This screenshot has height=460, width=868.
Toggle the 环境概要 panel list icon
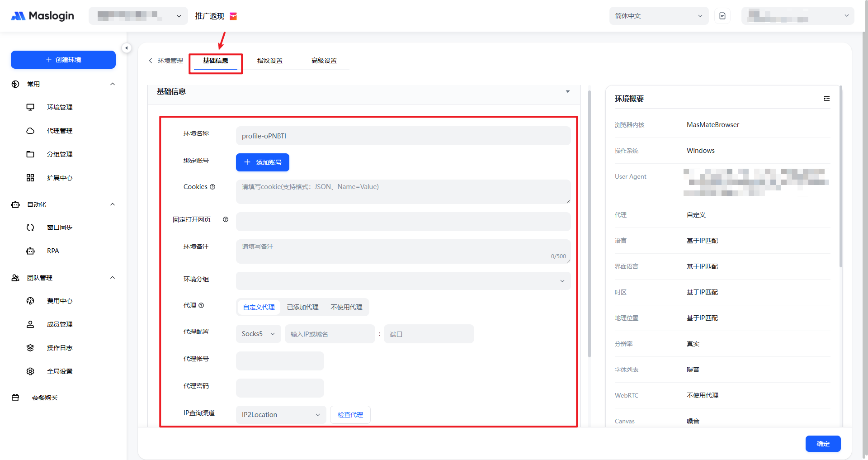click(x=826, y=99)
